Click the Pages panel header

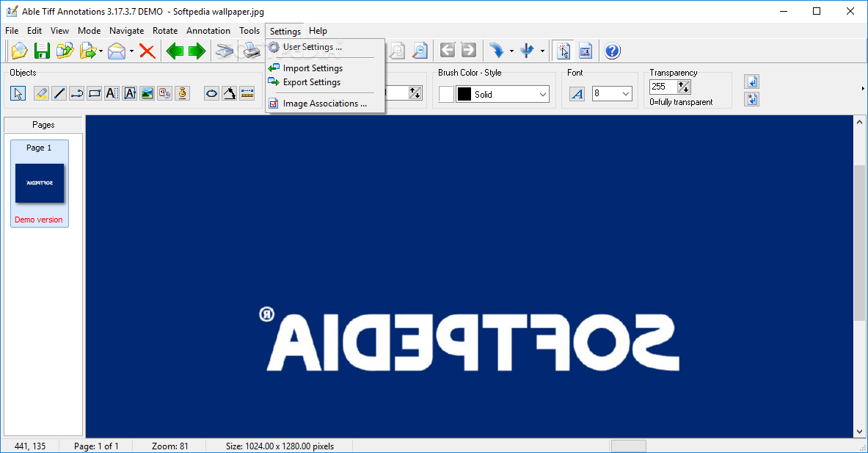(x=43, y=125)
